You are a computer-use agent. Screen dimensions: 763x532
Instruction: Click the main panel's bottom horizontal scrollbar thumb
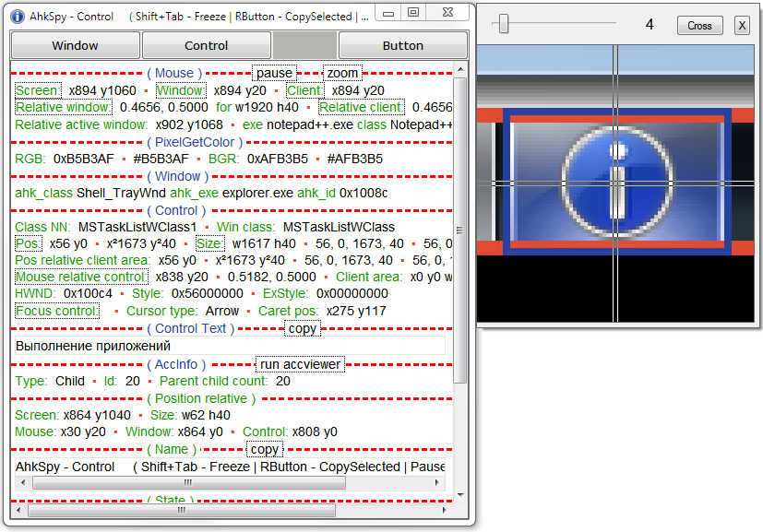point(182,510)
